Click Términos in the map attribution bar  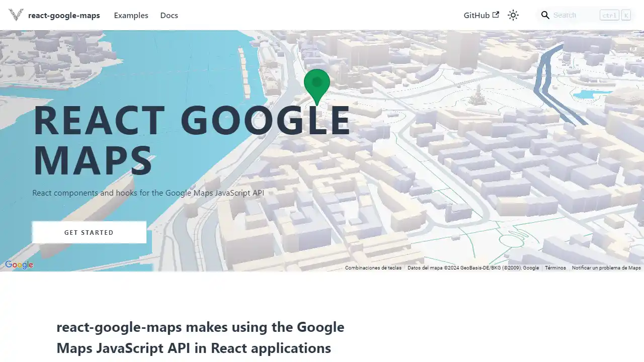pyautogui.click(x=555, y=268)
